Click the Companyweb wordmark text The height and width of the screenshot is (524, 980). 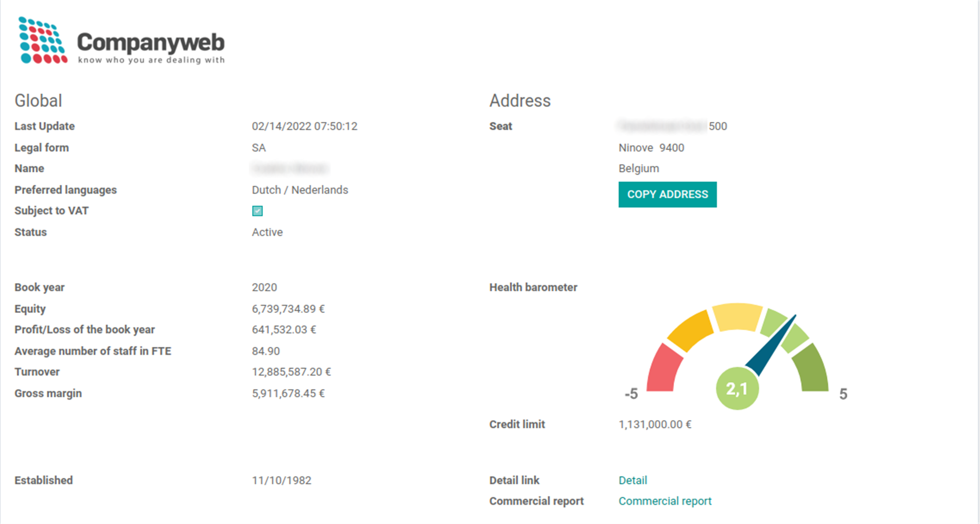click(151, 43)
